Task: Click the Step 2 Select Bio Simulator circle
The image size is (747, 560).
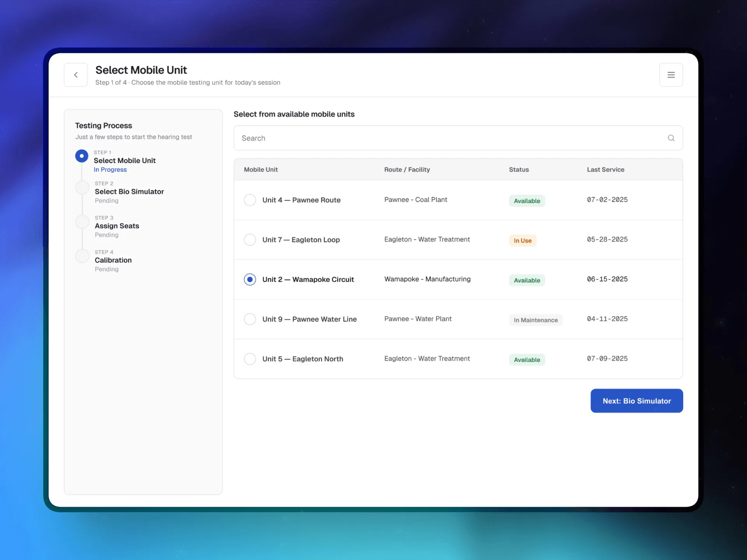Action: pyautogui.click(x=82, y=187)
